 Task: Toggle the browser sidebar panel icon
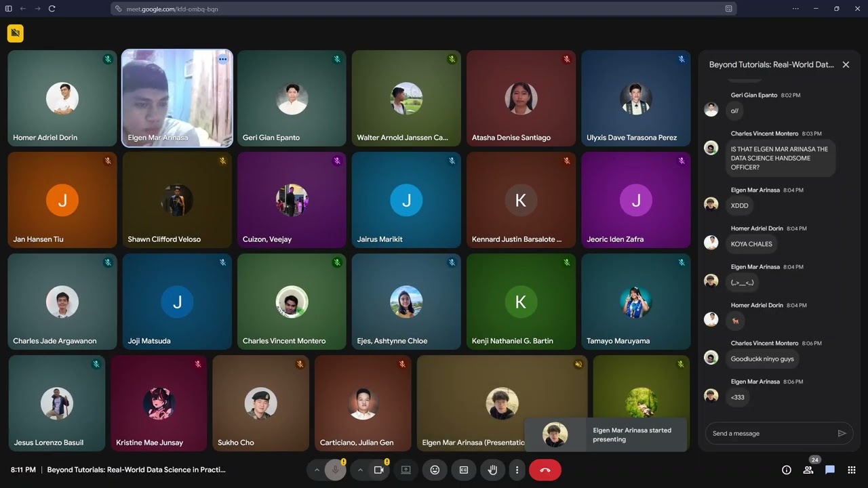(x=9, y=9)
